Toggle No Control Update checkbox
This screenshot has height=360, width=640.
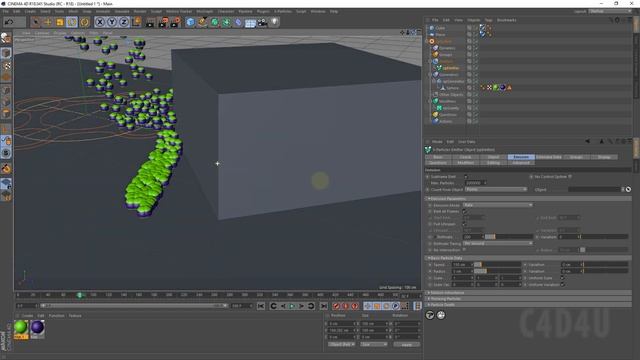click(570, 177)
